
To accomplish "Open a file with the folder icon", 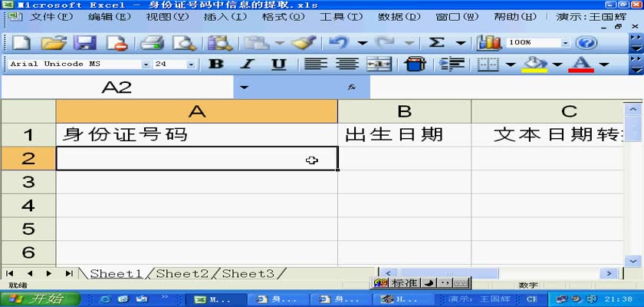I will (53, 43).
